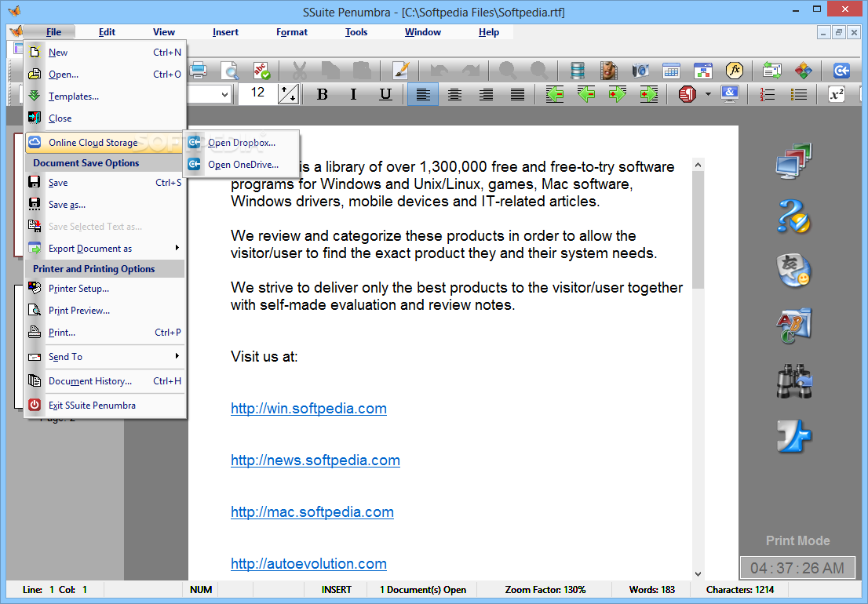Click the org chart diagram icon

pyautogui.click(x=703, y=71)
